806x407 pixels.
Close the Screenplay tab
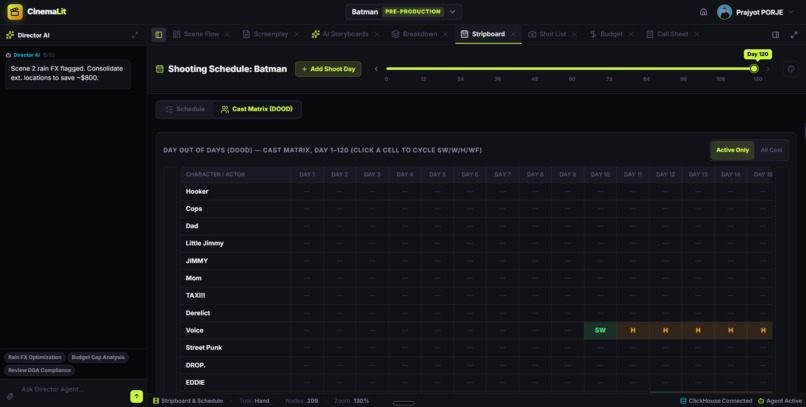point(297,34)
